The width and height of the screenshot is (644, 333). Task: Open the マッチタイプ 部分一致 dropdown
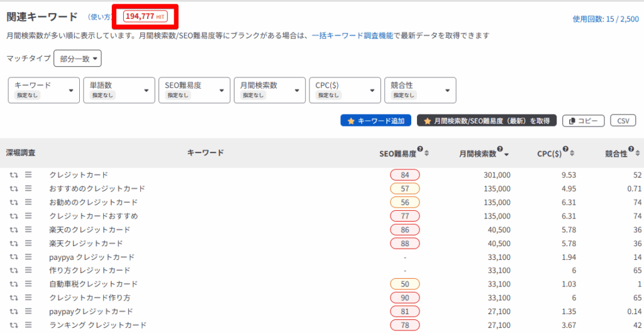coord(77,59)
